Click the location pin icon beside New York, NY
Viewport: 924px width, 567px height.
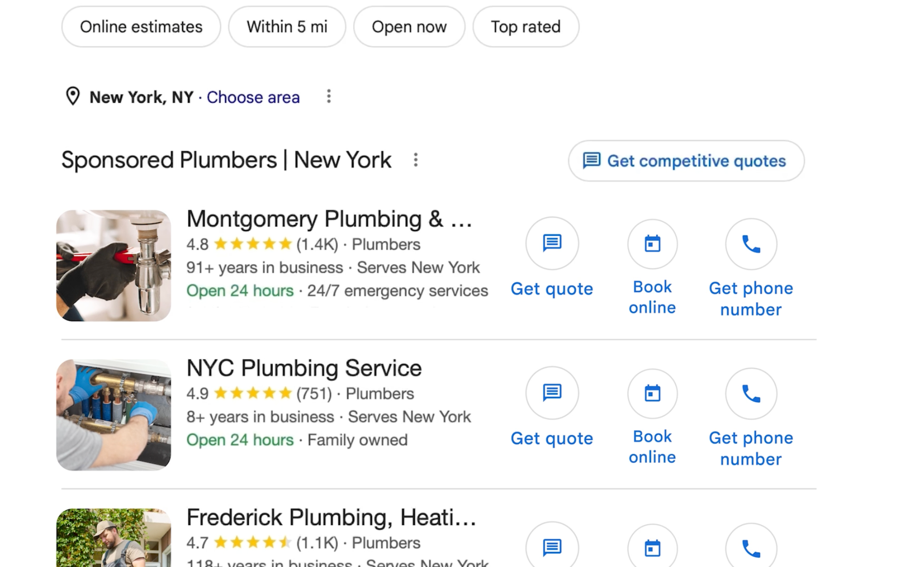click(x=73, y=96)
